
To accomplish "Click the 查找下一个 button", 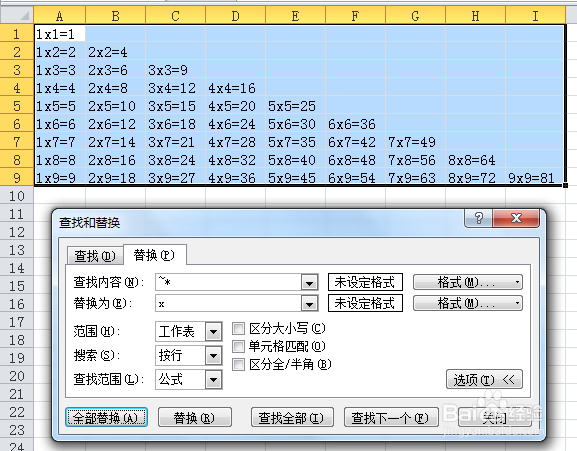I will pyautogui.click(x=391, y=417).
